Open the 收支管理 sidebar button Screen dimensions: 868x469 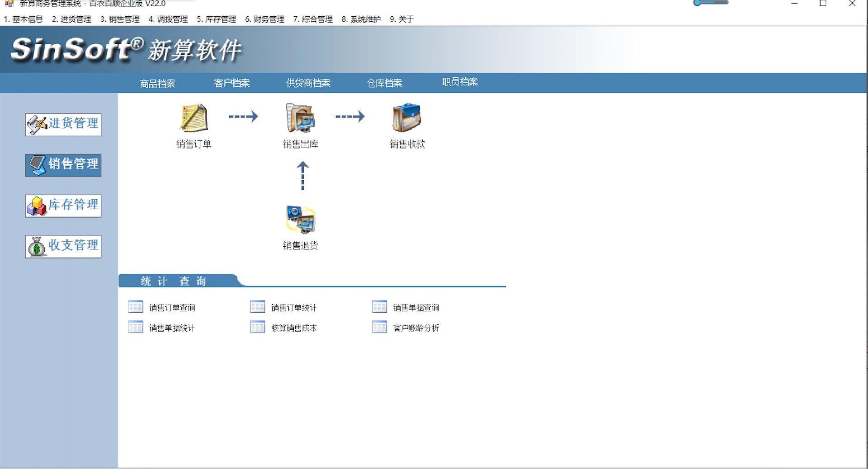pos(63,246)
